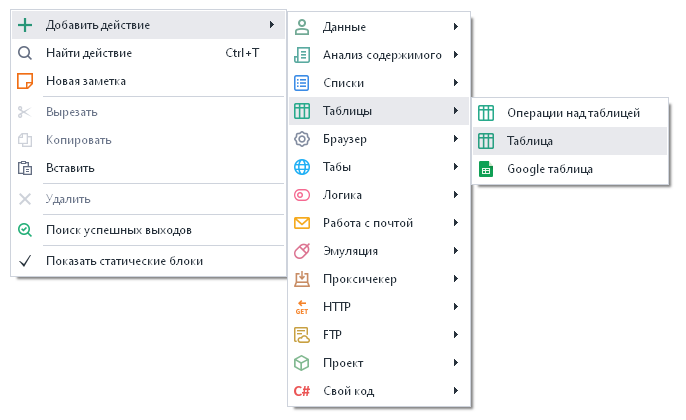
Task: Expand the Логика submenu arrow
Action: [456, 194]
